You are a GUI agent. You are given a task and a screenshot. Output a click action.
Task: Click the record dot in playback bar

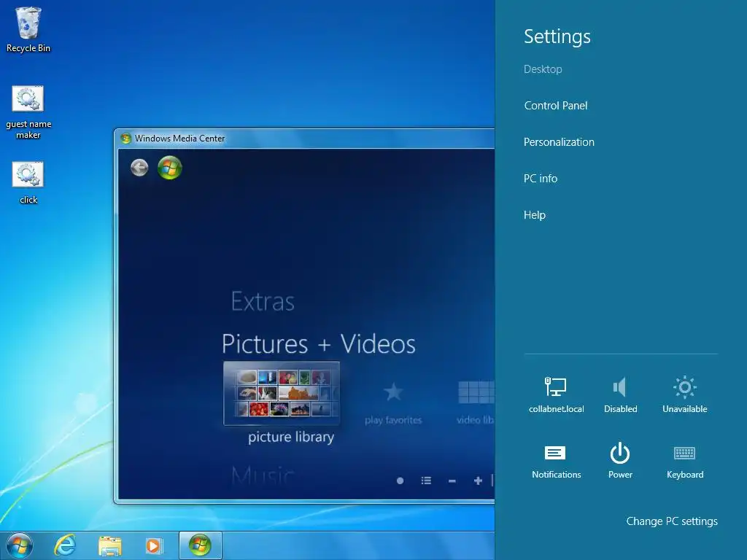pyautogui.click(x=400, y=481)
